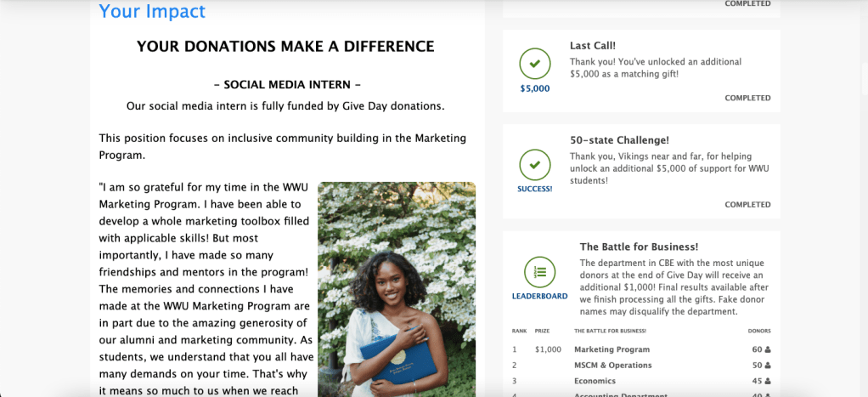Click COMPLETED status on 50-state Challenge card
The image size is (868, 397).
click(747, 205)
